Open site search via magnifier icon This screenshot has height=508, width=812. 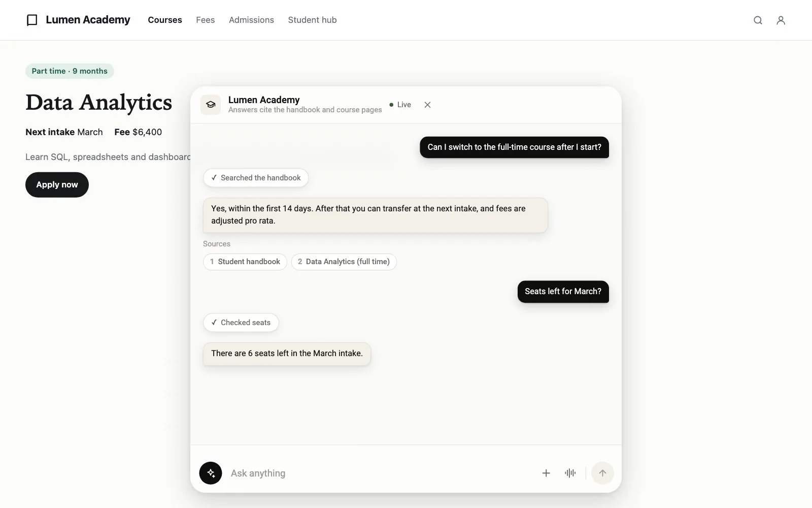[758, 20]
